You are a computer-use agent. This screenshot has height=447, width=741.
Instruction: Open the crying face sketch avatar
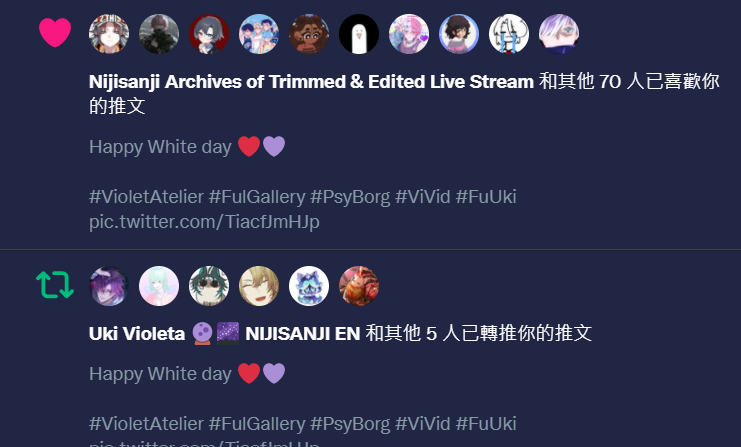(x=508, y=34)
